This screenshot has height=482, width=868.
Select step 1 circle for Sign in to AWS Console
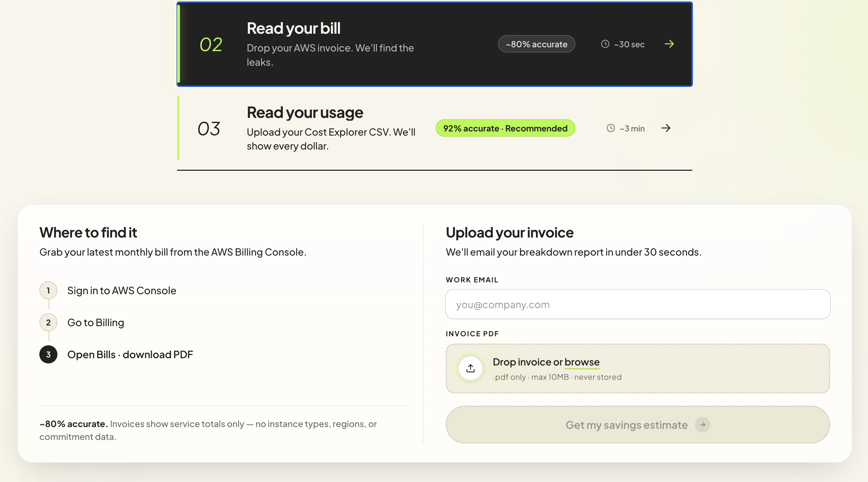point(48,291)
